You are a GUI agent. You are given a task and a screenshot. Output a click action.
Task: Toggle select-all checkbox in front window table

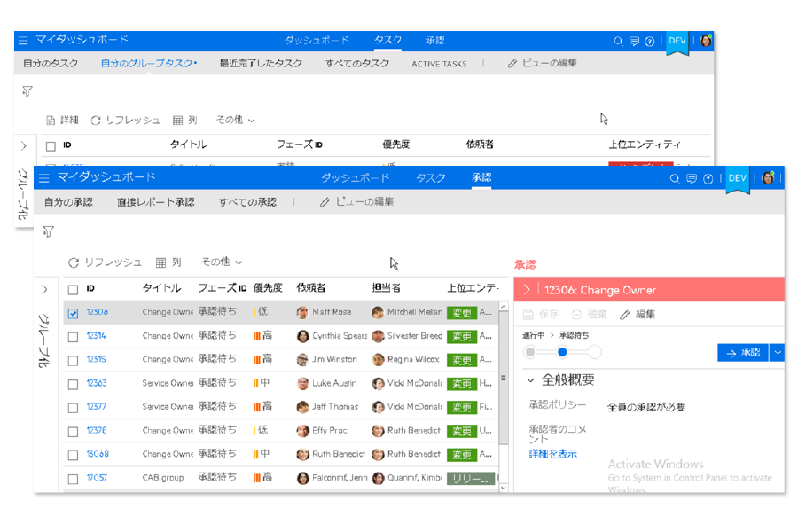tap(74, 289)
